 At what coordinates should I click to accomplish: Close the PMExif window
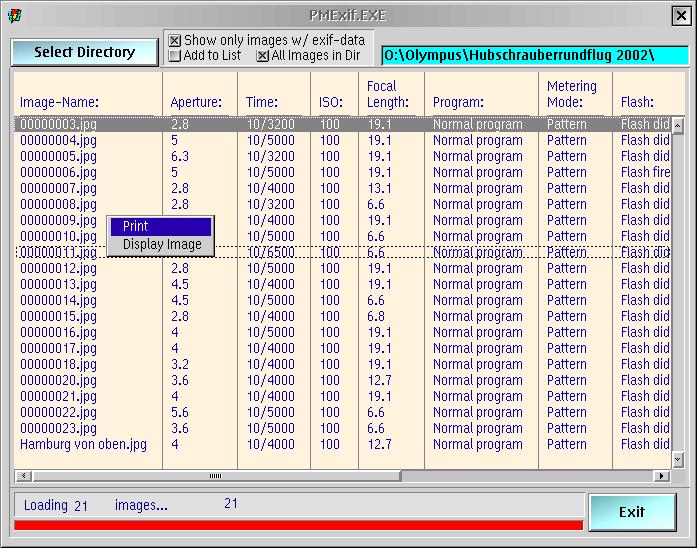(x=681, y=15)
